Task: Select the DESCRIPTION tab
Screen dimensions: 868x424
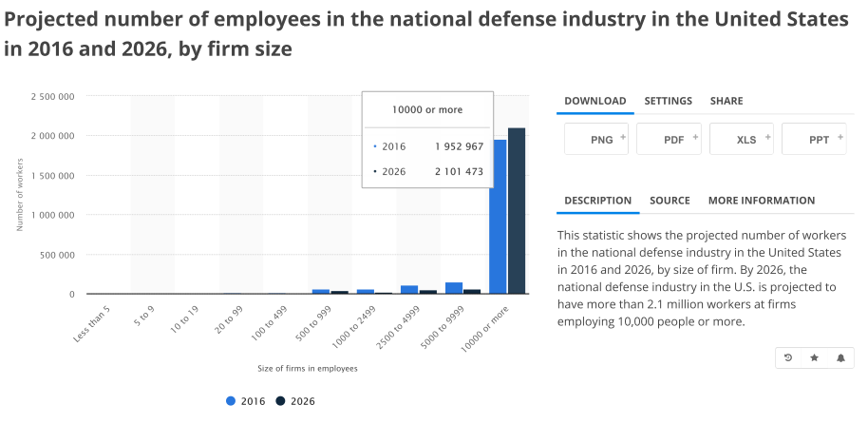Action: [597, 201]
